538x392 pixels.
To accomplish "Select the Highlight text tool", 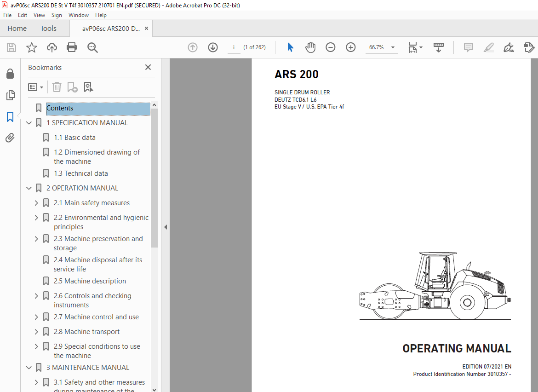I will 489,47.
